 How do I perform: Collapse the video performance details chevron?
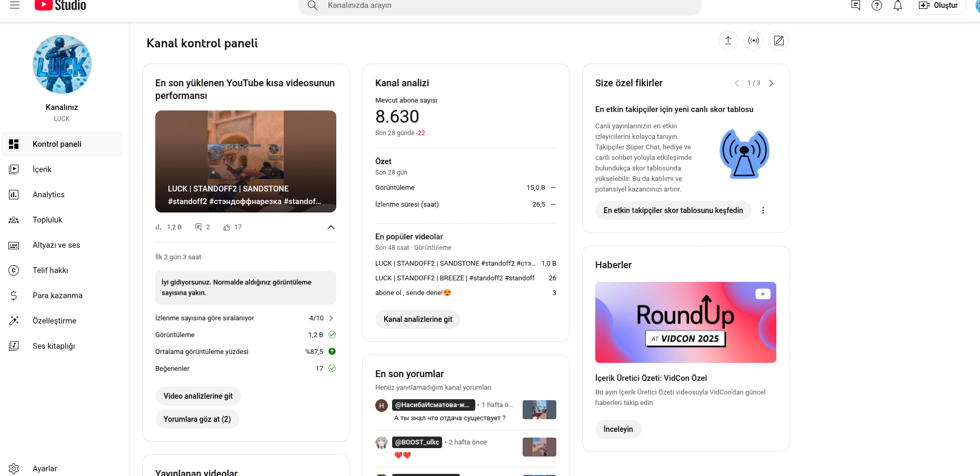click(331, 227)
